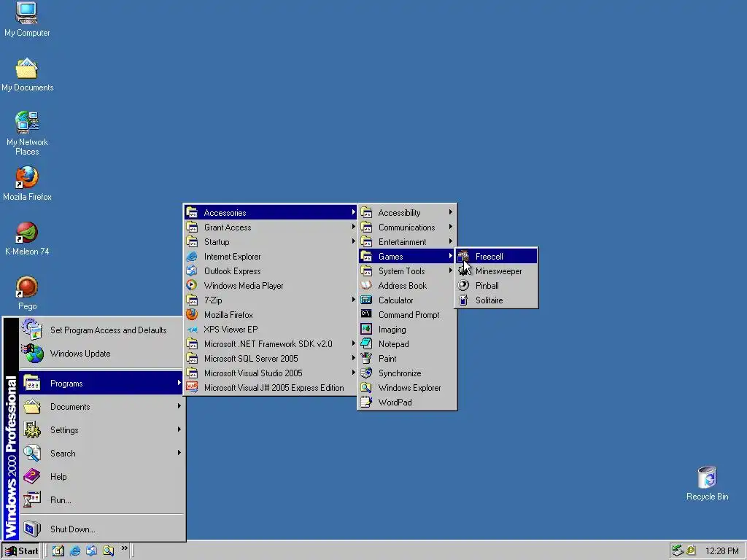Click the Imaging icon

366,329
